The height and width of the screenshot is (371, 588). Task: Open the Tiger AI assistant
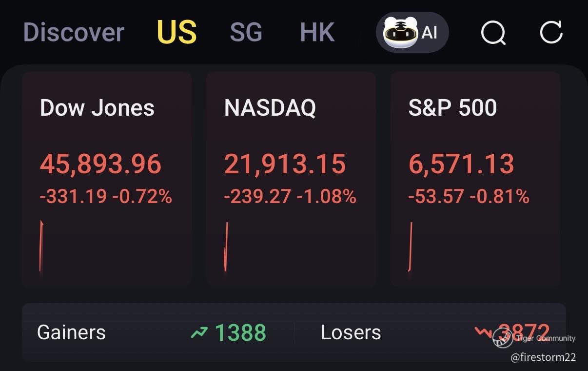coord(412,33)
